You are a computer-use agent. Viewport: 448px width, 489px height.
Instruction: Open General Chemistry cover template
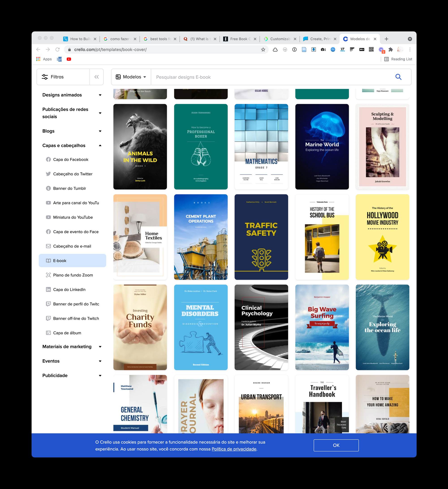click(x=140, y=404)
